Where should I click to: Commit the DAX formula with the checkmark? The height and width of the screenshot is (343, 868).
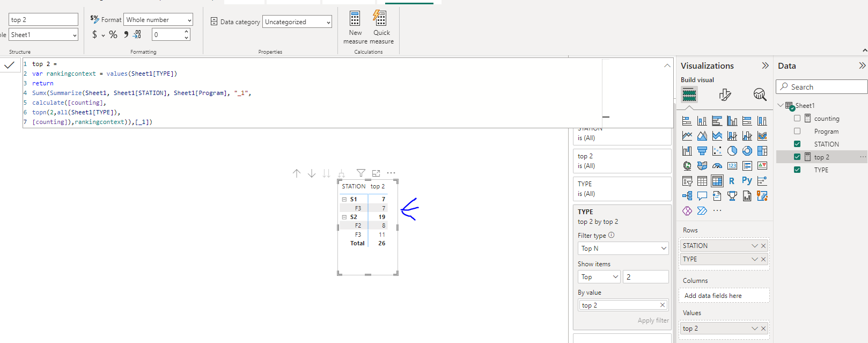[9, 65]
